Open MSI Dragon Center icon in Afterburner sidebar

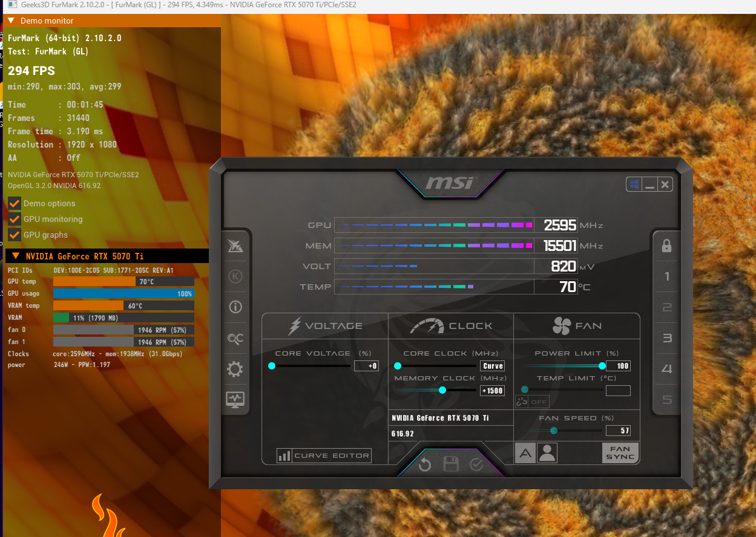coord(235,246)
